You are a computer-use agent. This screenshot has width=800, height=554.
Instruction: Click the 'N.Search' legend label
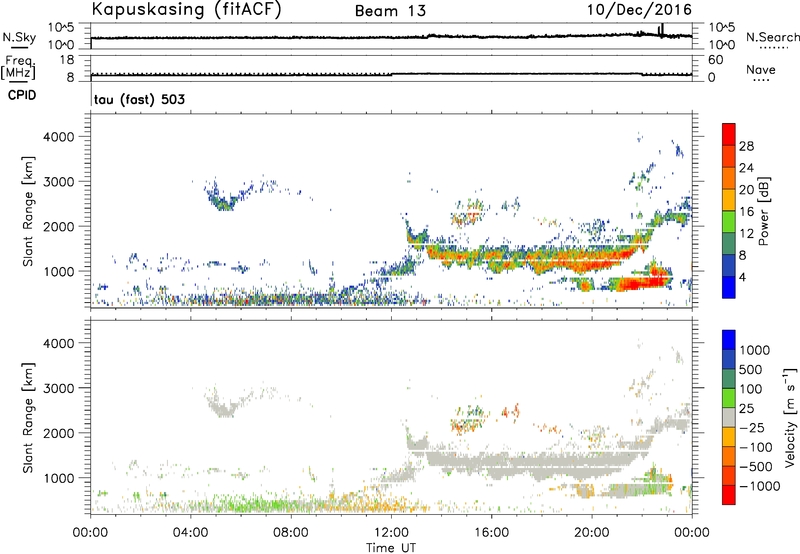(772, 37)
